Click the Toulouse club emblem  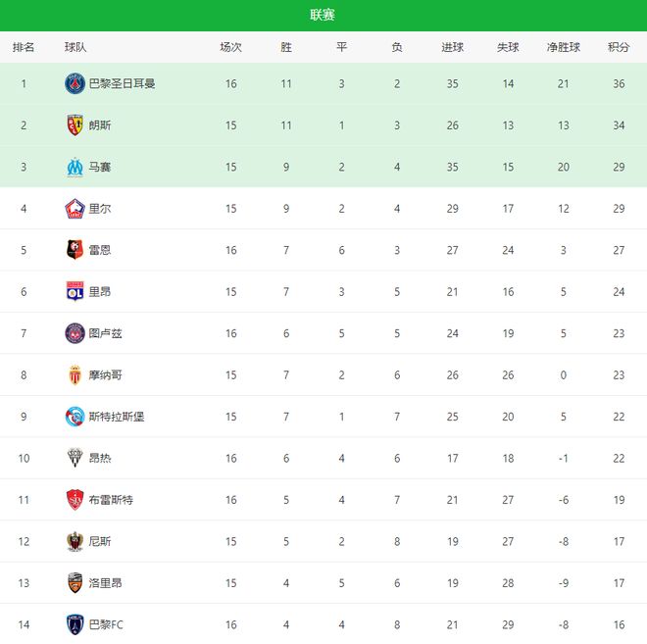pos(75,333)
